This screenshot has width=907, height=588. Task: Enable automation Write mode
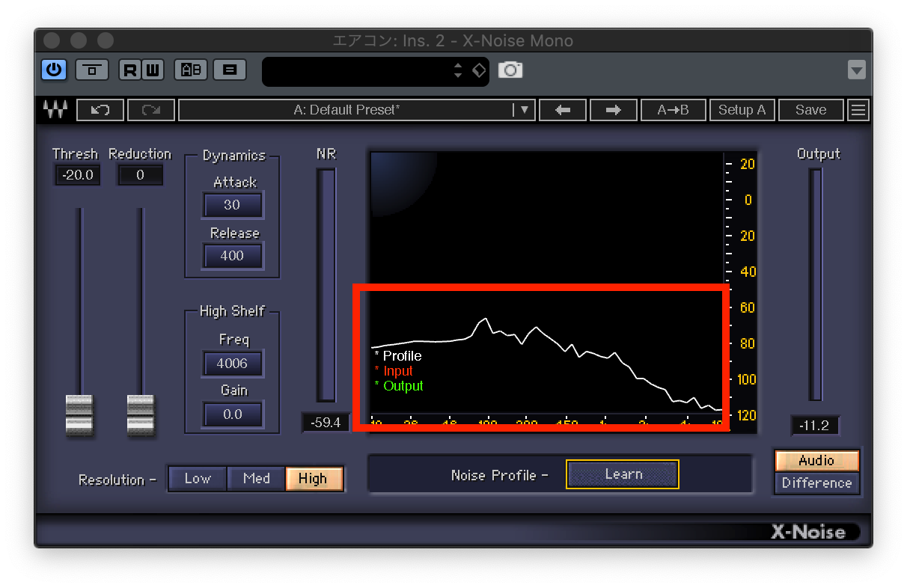pos(152,70)
